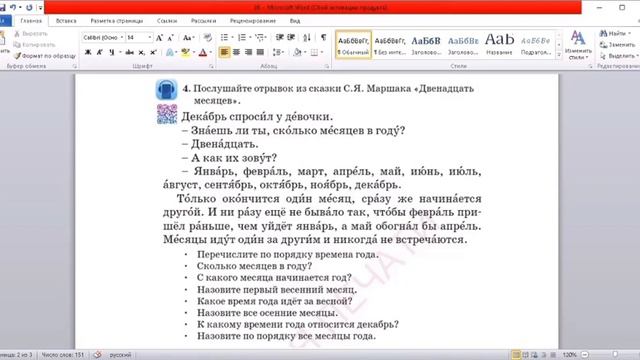Open highlight color dropdown arrow

(193, 52)
